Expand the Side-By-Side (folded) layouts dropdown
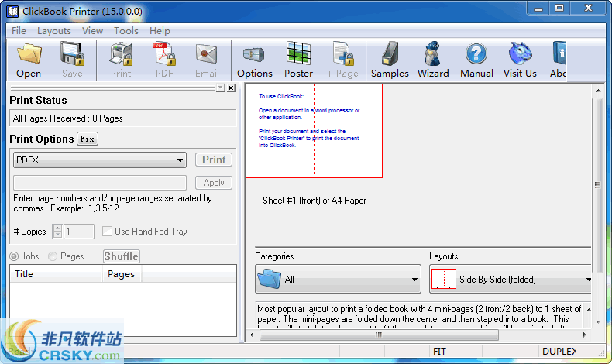 tap(511, 279)
